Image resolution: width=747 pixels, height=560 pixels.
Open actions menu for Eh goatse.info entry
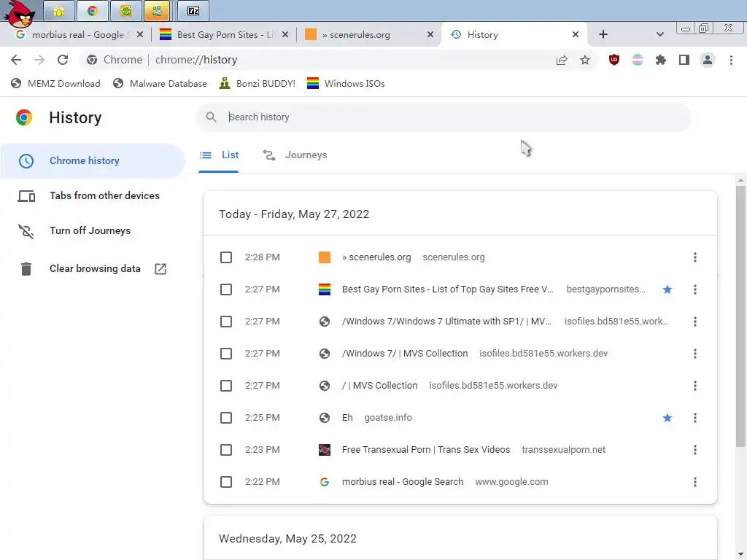pos(695,418)
